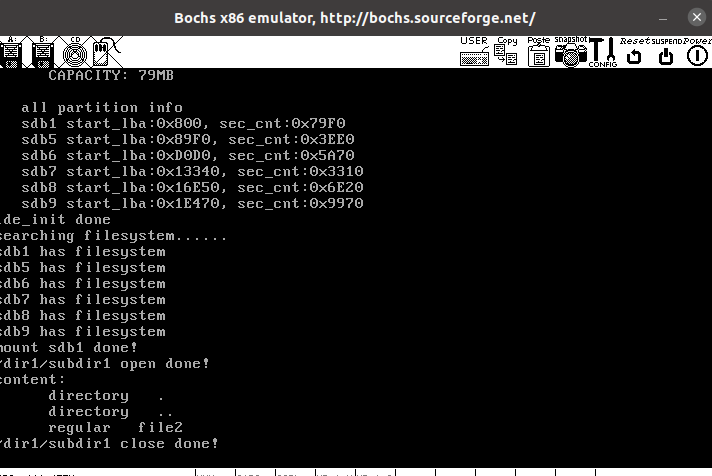Click the 'sdb1 has filesystem' line
This screenshot has height=476, width=712.
(x=83, y=252)
